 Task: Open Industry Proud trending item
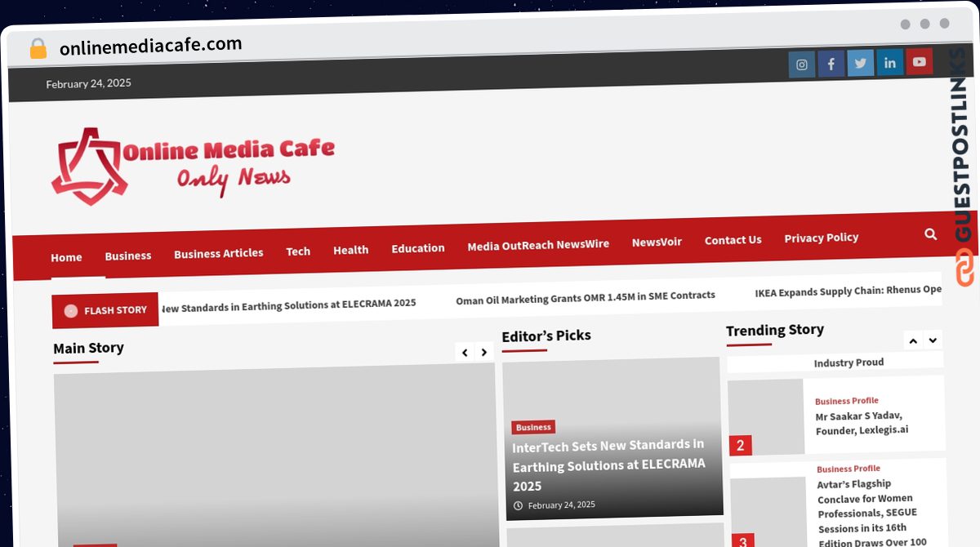(849, 362)
